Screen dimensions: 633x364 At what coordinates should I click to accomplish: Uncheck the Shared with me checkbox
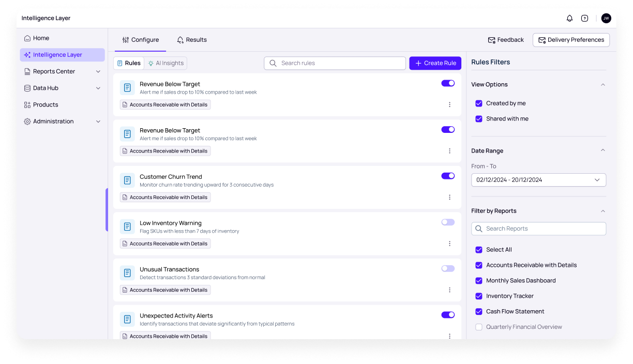[479, 119]
